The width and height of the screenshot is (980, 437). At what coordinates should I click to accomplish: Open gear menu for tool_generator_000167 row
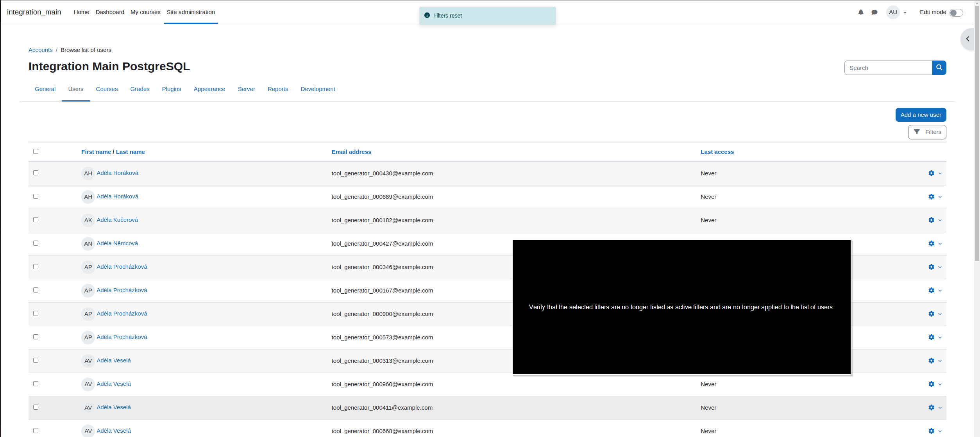click(x=931, y=291)
